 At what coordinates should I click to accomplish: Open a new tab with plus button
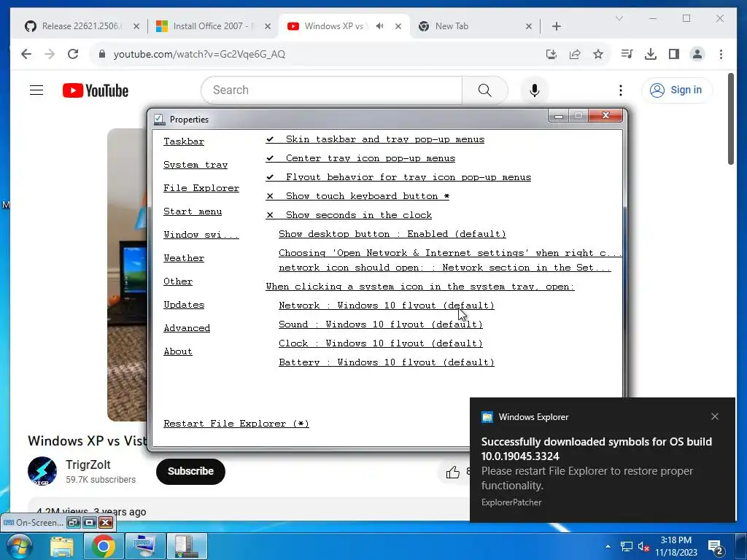point(557,26)
